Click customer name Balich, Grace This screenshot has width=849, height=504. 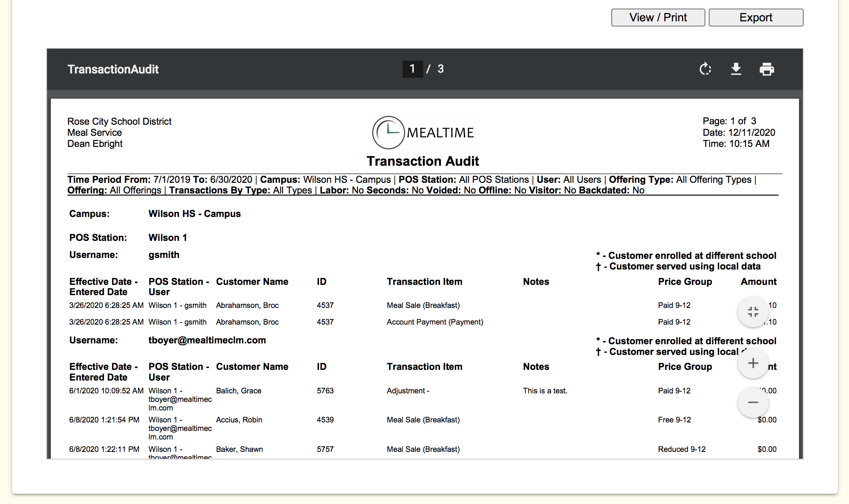click(x=239, y=390)
